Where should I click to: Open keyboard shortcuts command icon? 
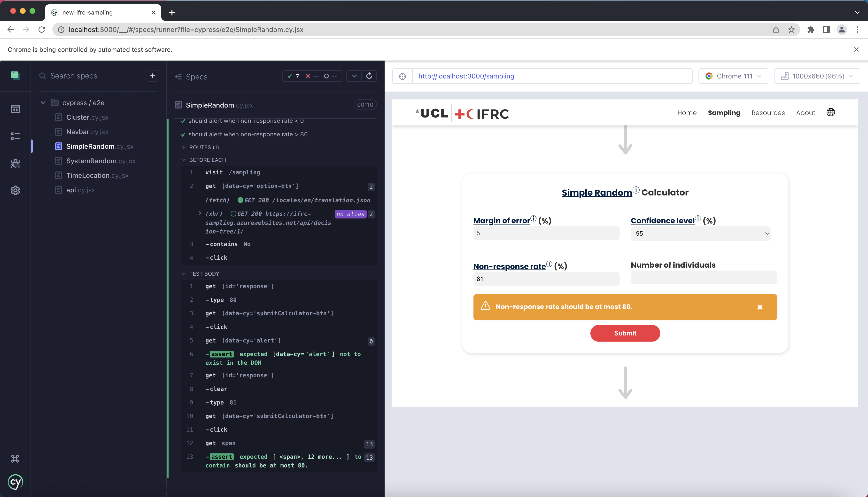tap(15, 458)
